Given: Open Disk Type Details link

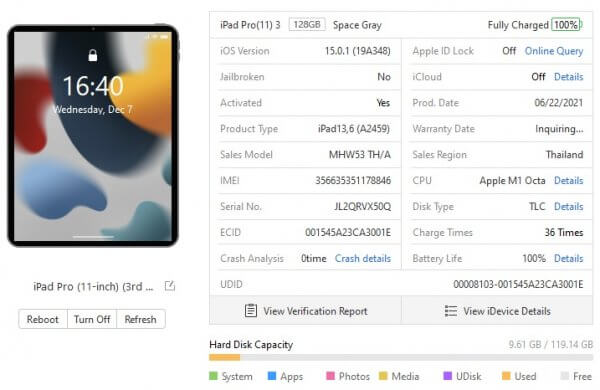Looking at the screenshot, I should tap(569, 207).
